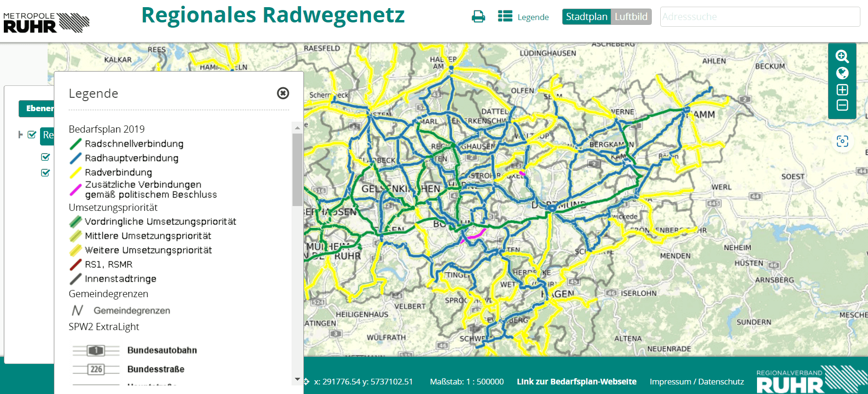Screen dimensions: 868x394
Task: Click the legend scrollbar down arrow
Action: coord(297,379)
